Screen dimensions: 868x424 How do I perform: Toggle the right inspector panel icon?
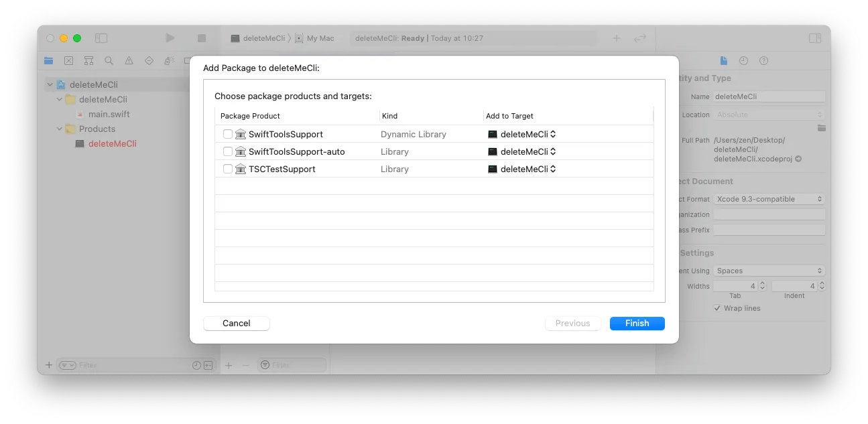coord(814,38)
